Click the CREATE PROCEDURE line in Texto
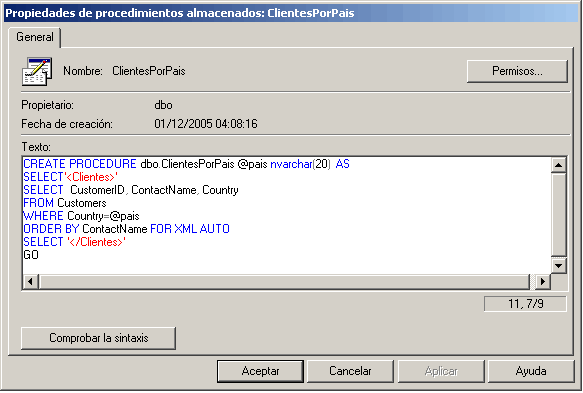Screen dimensions: 583x393 tap(186, 164)
